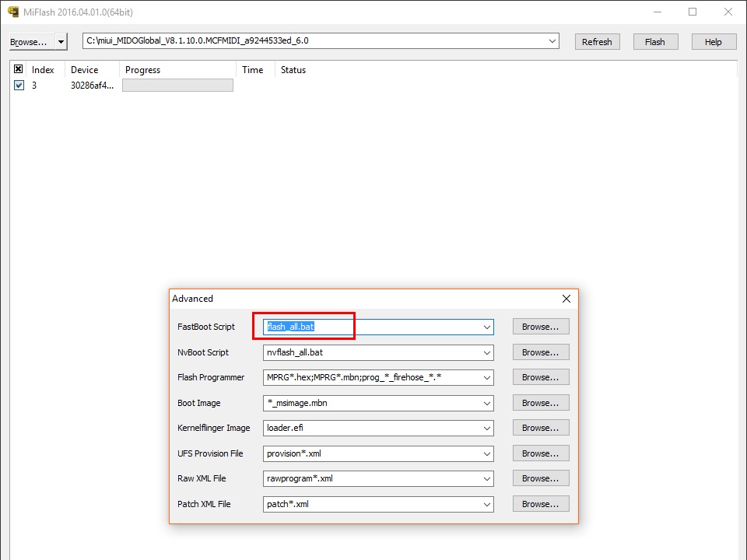The width and height of the screenshot is (747, 560).
Task: Open the Help button
Action: click(x=714, y=42)
